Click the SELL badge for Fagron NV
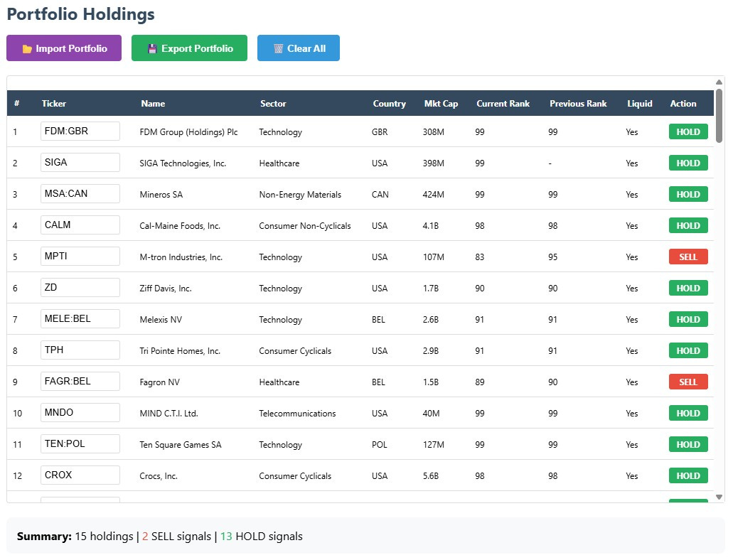733x560 pixels. pos(688,382)
